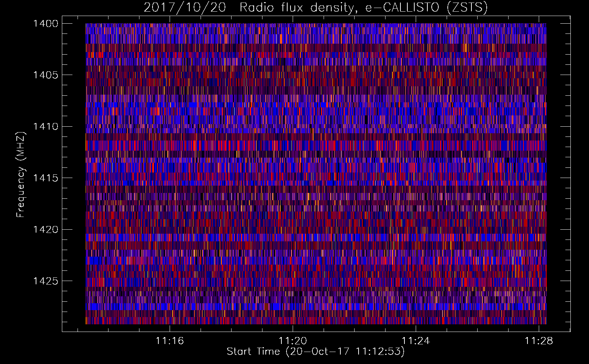Select the 1415 frequency axis label
The image size is (589, 364).
pyautogui.click(x=46, y=178)
